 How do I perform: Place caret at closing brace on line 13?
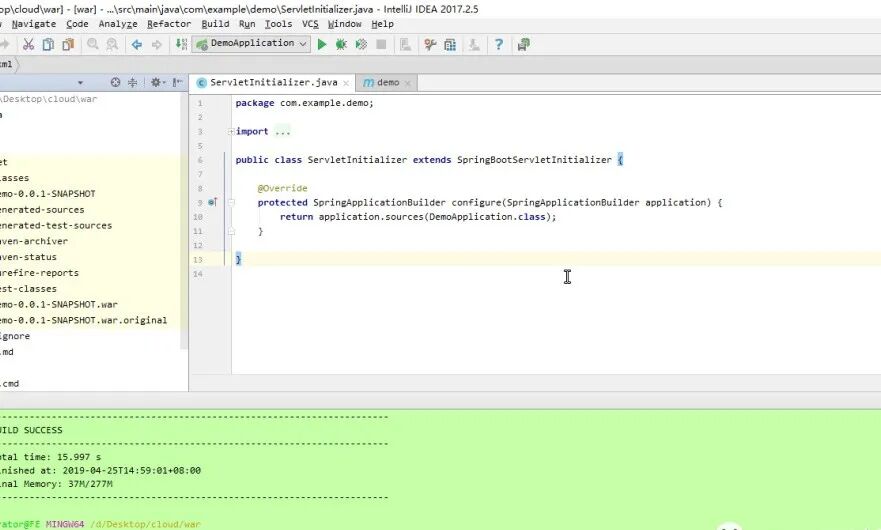pyautogui.click(x=238, y=259)
